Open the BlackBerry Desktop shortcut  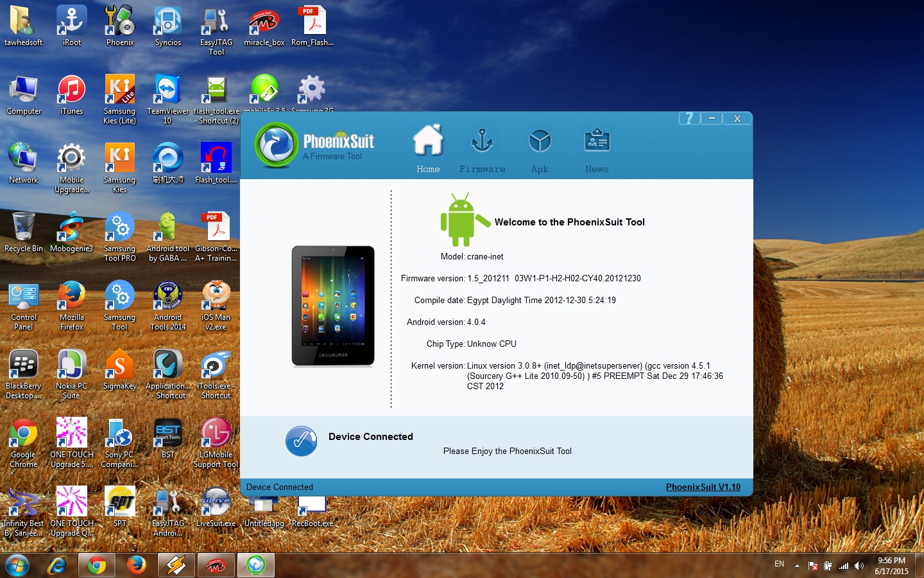pos(24,374)
